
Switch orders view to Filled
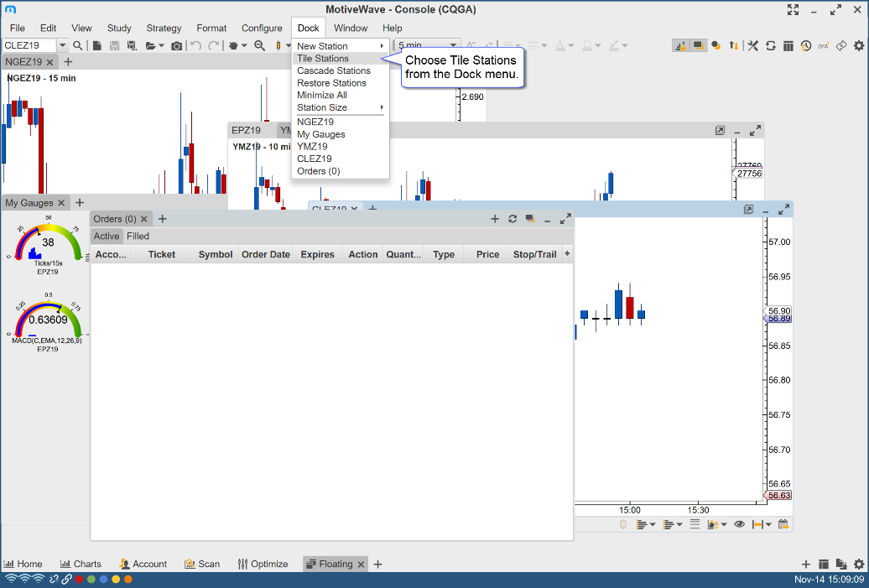[138, 237]
